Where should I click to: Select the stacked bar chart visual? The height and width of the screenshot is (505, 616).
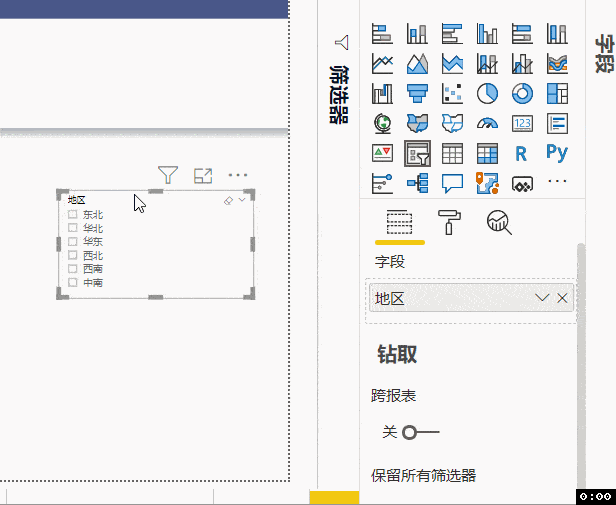[382, 33]
